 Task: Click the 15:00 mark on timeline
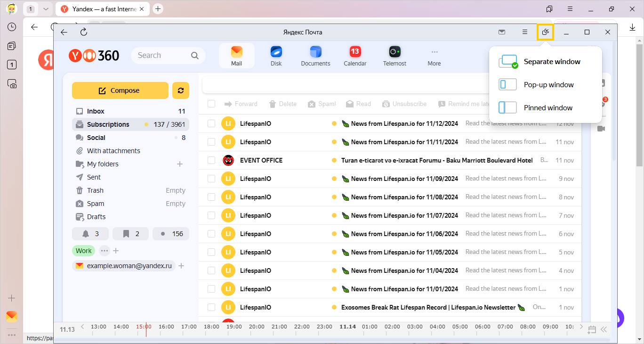(144, 327)
